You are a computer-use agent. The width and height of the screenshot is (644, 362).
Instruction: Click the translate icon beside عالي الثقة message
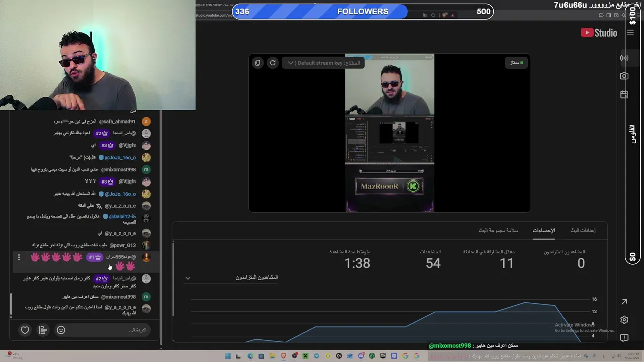[x=99, y=206]
